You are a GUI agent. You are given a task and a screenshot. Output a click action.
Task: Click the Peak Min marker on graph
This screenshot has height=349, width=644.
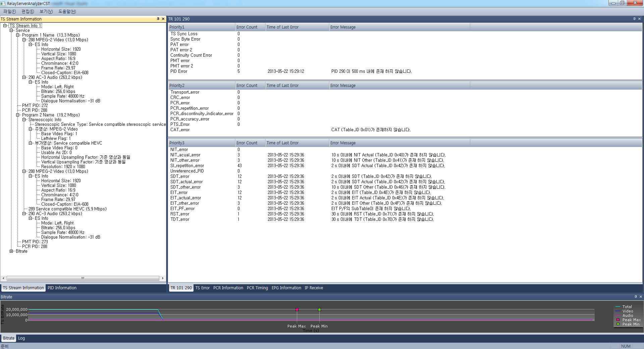pos(319,309)
